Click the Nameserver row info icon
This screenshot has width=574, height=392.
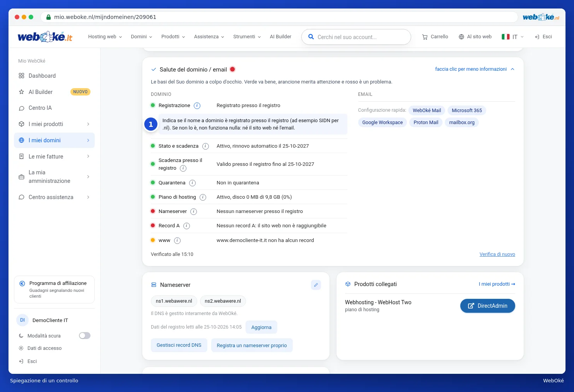click(194, 211)
